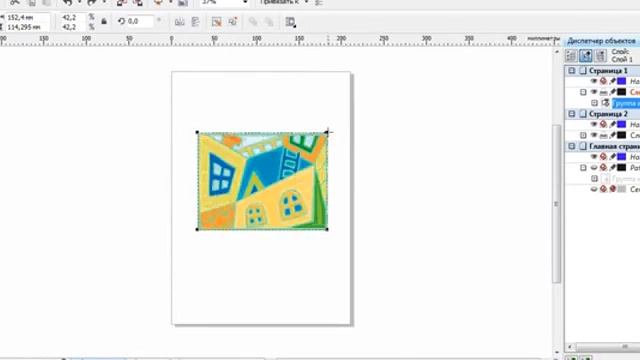This screenshot has height=360, width=640.
Task: Click the Layer Manager View button
Action: tap(600, 56)
